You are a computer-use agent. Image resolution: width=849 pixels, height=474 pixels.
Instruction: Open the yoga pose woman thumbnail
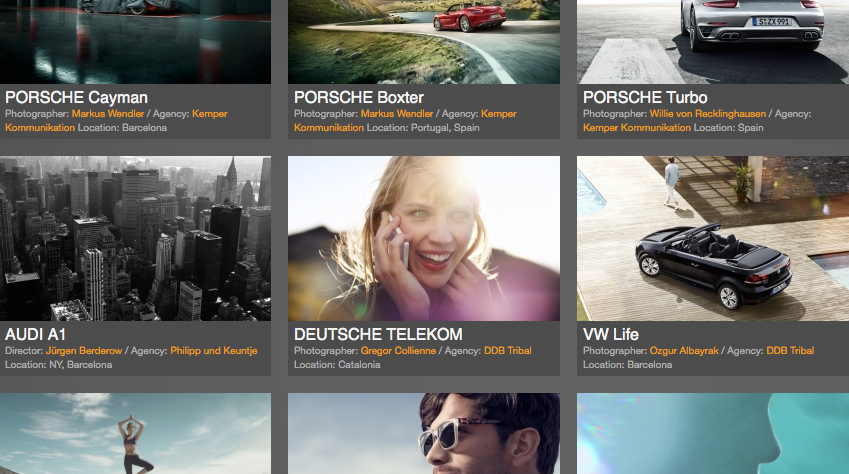[135, 433]
